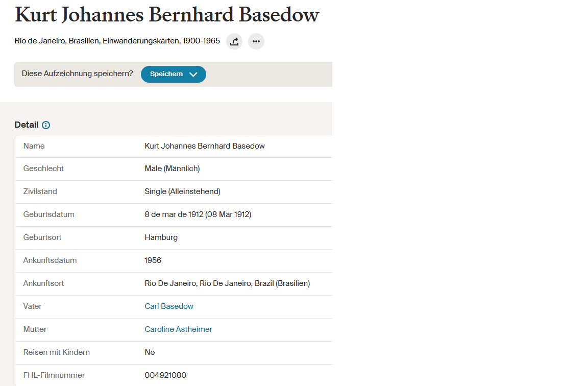Click the Geburtsort value Hamburg

click(161, 237)
